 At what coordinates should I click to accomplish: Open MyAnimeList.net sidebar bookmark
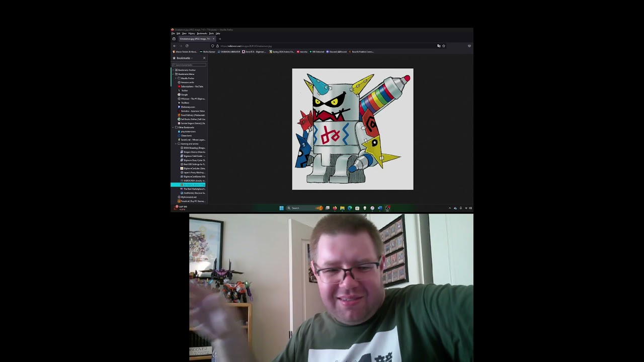(187, 197)
